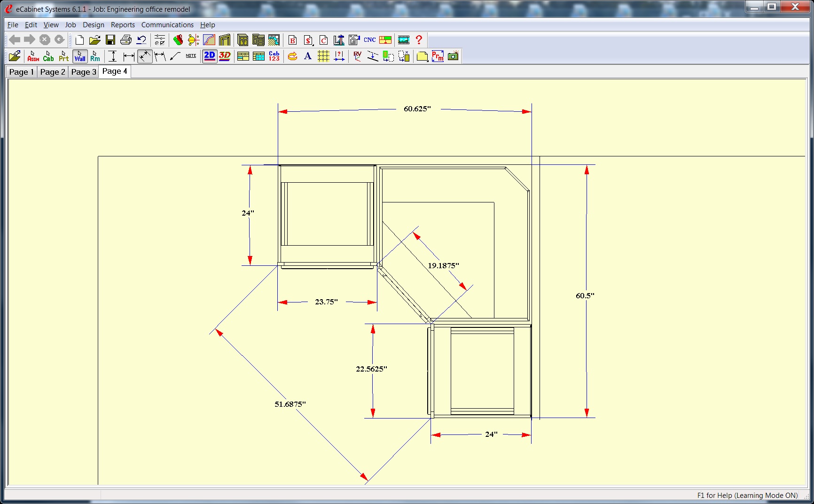Click the NOTE tool icon
814x504 pixels.
pos(191,56)
